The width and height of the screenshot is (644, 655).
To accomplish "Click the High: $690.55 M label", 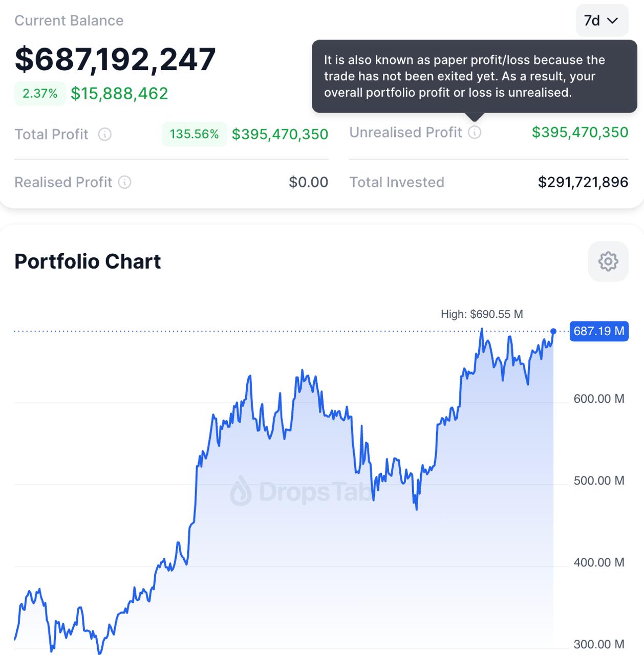I will (x=482, y=314).
